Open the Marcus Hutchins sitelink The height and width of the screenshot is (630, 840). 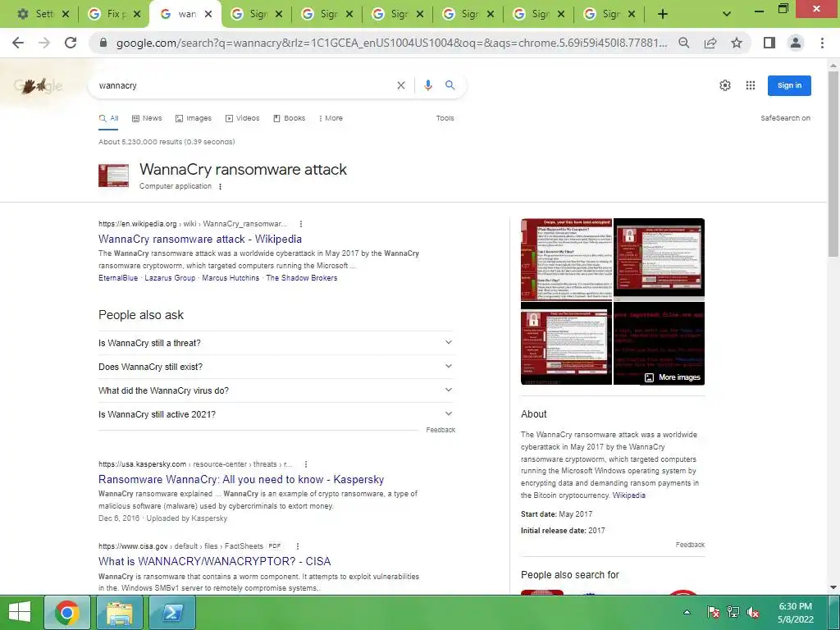coord(231,278)
